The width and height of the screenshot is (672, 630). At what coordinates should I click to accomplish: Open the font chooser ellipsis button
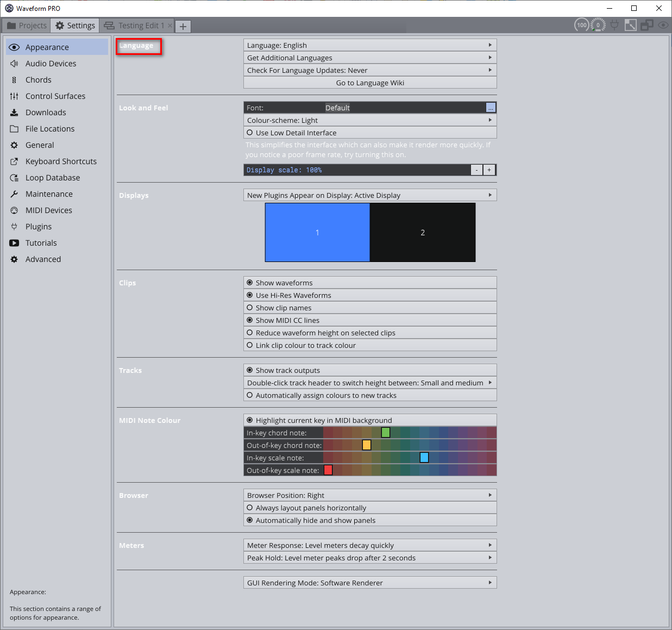pyautogui.click(x=491, y=108)
